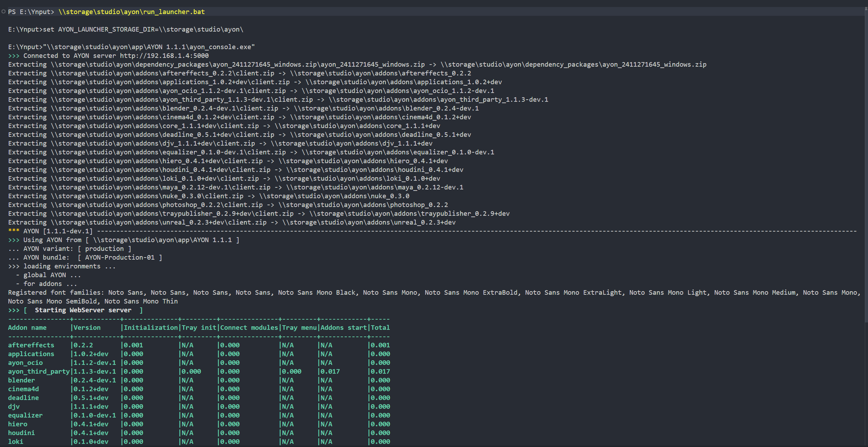
Task: Click the command status circle beside the PS prompt
Action: [4, 12]
